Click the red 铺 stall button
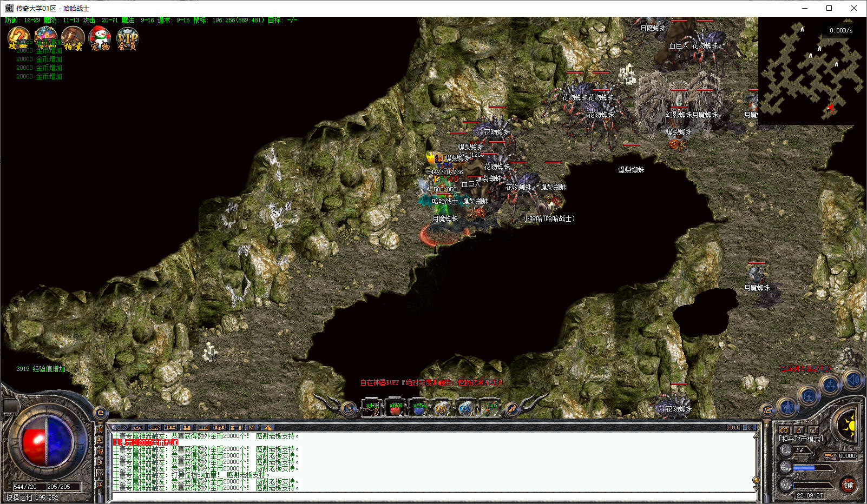Viewport: 867px width, 504px height. click(848, 485)
